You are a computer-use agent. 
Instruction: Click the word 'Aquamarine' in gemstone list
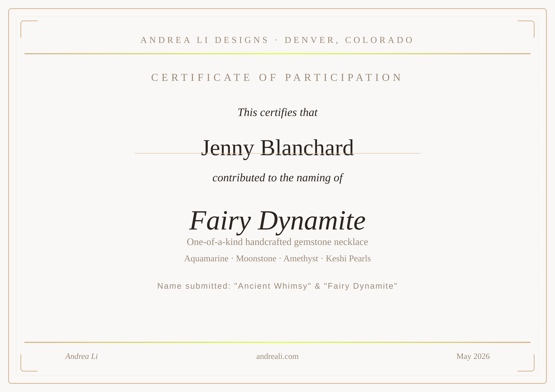[206, 259]
